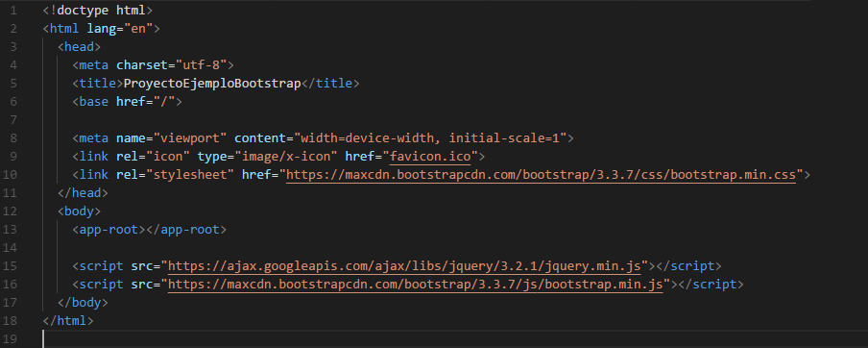Click the closing body tag on line 17
The height and width of the screenshot is (348, 868).
pyautogui.click(x=83, y=303)
